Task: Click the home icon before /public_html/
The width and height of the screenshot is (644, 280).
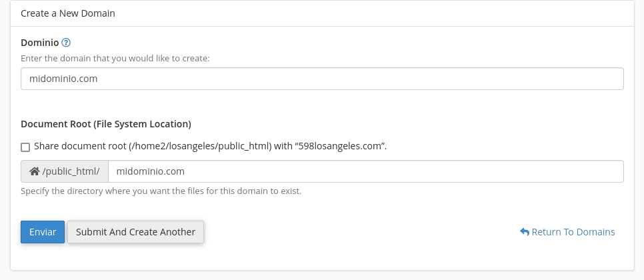Action: [35, 171]
